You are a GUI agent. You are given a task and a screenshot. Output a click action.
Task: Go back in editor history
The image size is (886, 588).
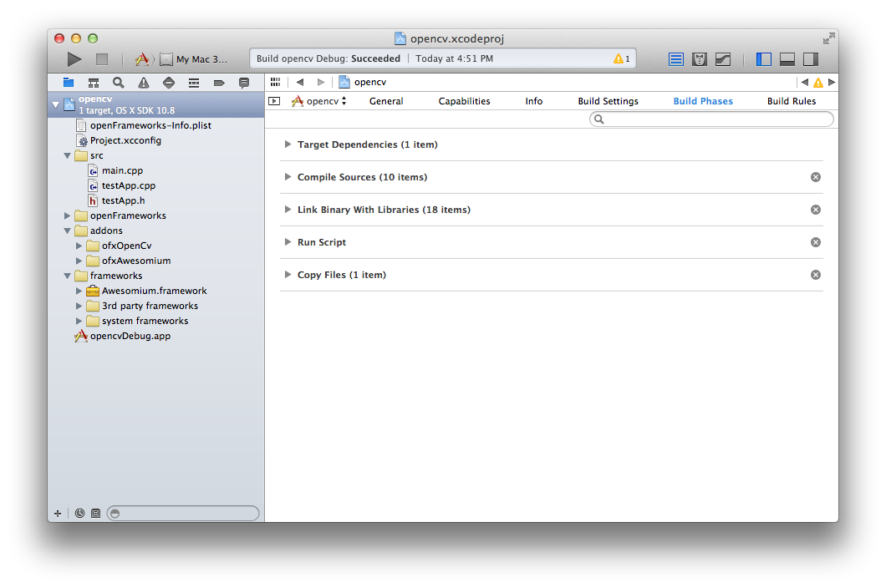[x=300, y=82]
